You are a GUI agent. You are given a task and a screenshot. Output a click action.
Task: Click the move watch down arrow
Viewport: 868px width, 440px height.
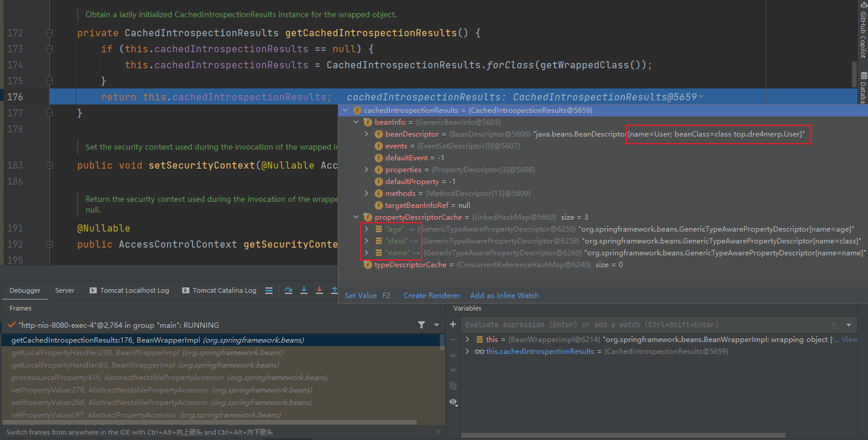[x=453, y=370]
